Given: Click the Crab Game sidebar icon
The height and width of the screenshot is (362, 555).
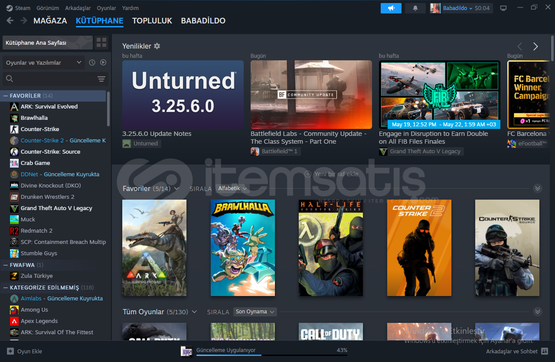Looking at the screenshot, I should tap(14, 163).
